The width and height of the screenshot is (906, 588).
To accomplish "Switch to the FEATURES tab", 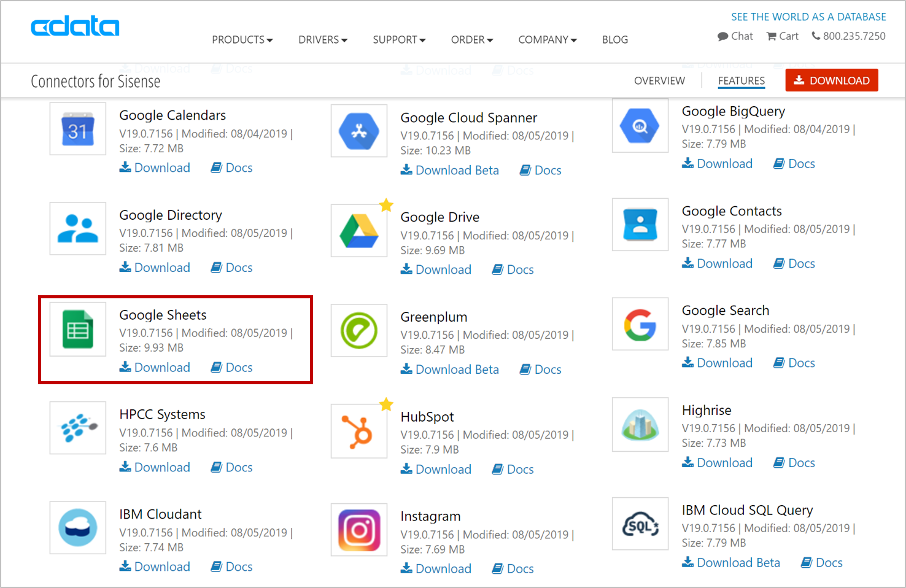I will tap(741, 80).
